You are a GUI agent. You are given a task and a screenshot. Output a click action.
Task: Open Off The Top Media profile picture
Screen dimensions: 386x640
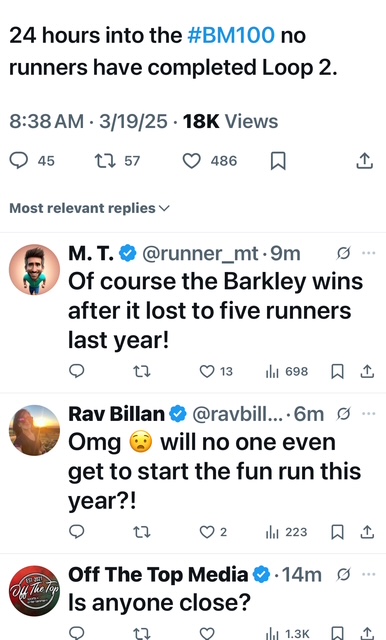34,591
